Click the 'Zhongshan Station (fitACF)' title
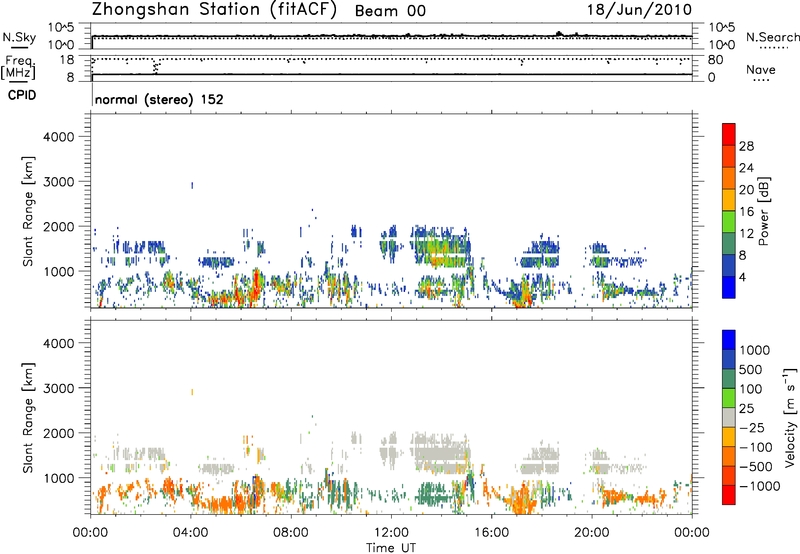 pyautogui.click(x=214, y=10)
